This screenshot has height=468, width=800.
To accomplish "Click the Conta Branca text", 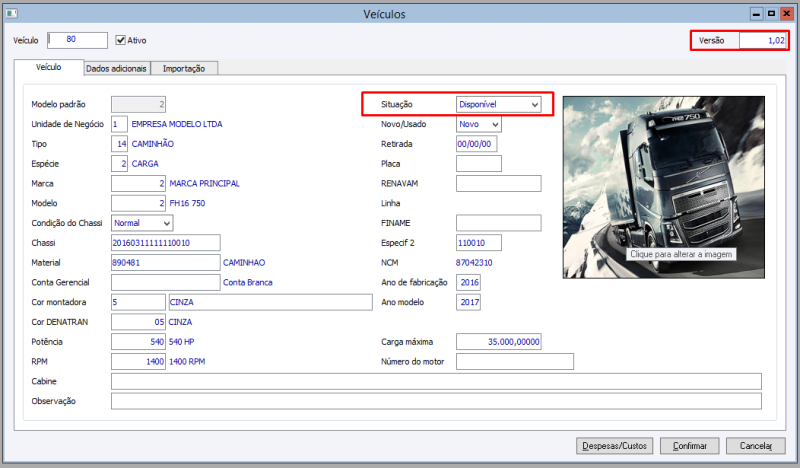I will pyautogui.click(x=247, y=282).
